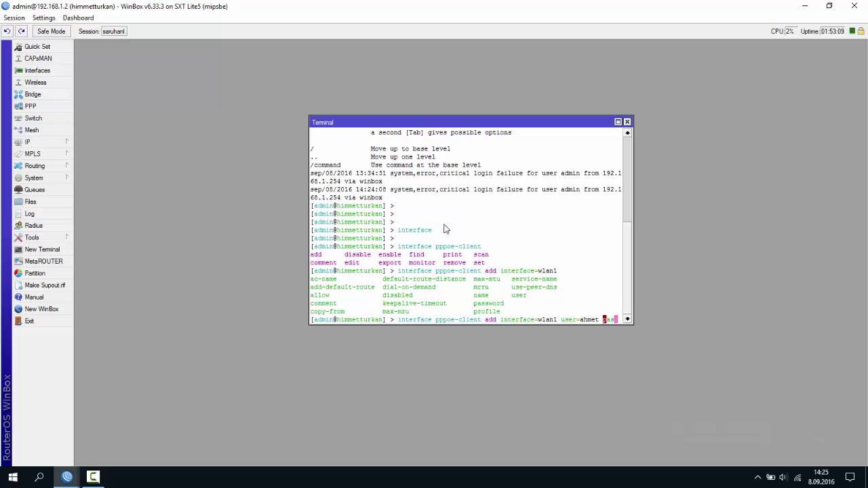Image resolution: width=868 pixels, height=488 pixels.
Task: Open CAPsMAN menu icon
Action: pos(18,58)
